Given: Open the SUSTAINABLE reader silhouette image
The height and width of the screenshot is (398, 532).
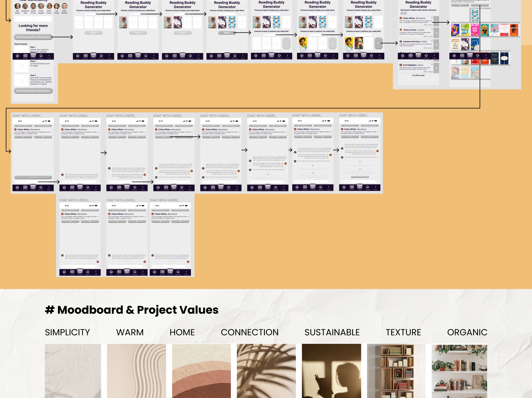Looking at the screenshot, I should (331, 371).
